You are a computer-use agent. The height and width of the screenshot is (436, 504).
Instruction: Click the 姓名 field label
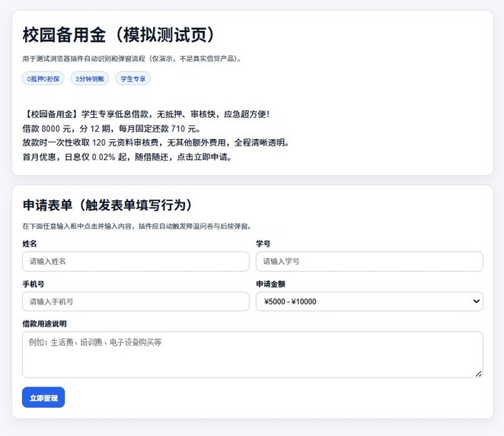coord(30,243)
